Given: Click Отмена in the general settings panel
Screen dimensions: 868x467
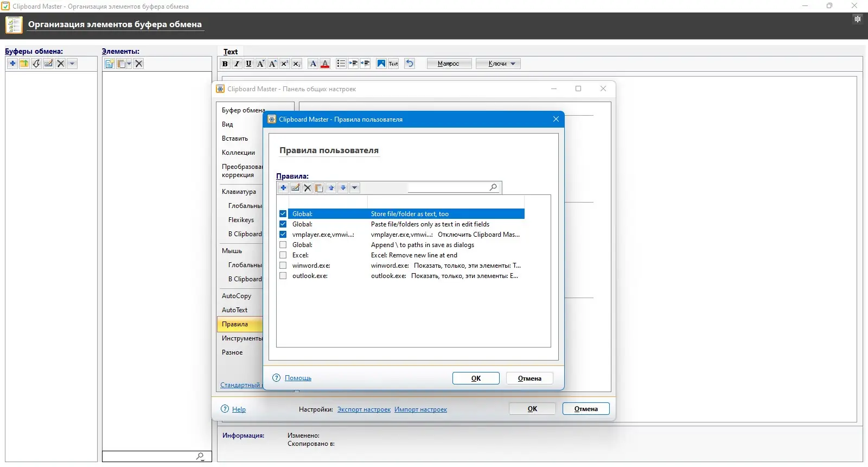Looking at the screenshot, I should pos(586,409).
